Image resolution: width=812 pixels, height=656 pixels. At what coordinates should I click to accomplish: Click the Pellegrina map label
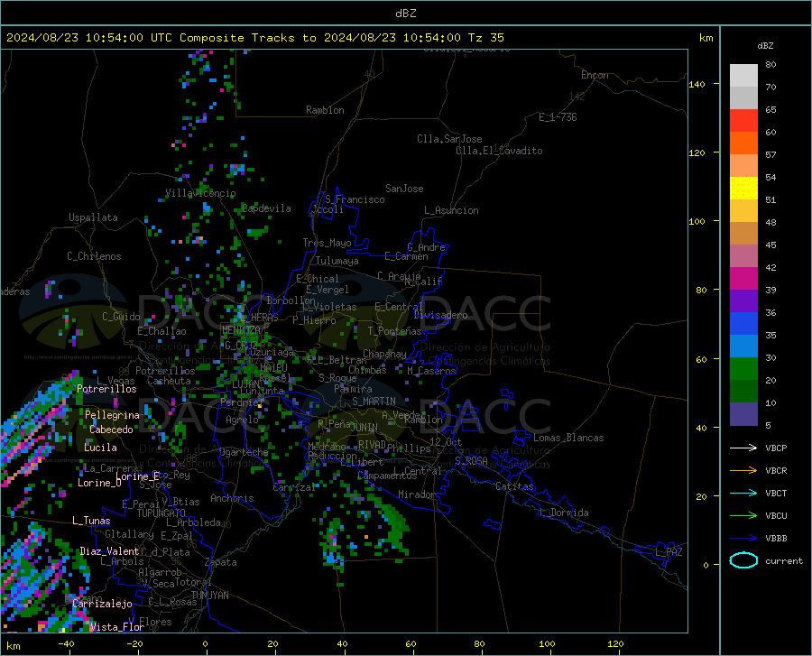pyautogui.click(x=112, y=415)
